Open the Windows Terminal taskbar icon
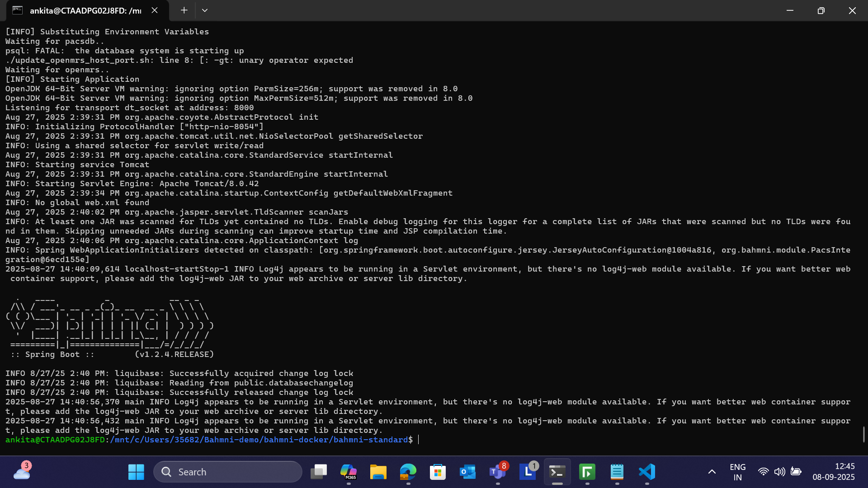868x488 pixels. point(557,472)
